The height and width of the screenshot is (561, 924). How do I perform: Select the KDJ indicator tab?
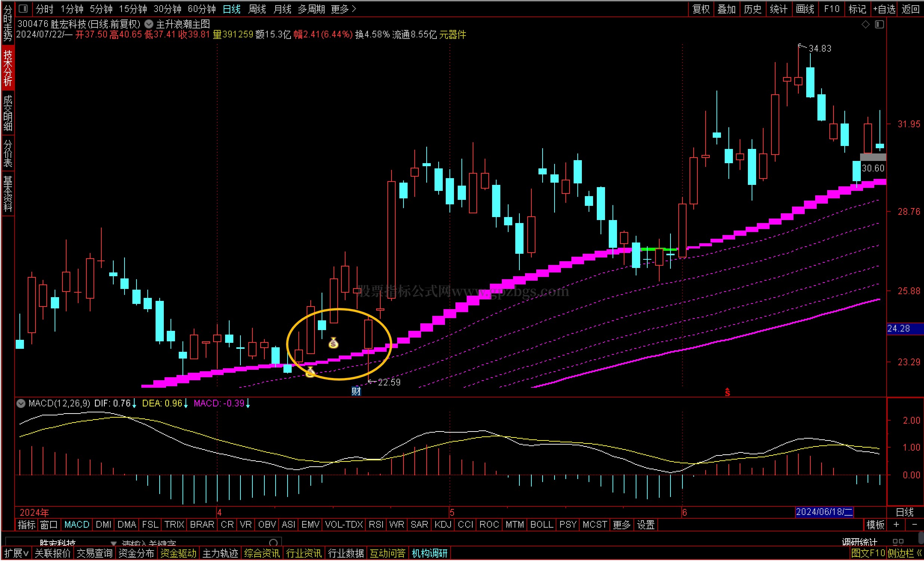[x=443, y=525]
